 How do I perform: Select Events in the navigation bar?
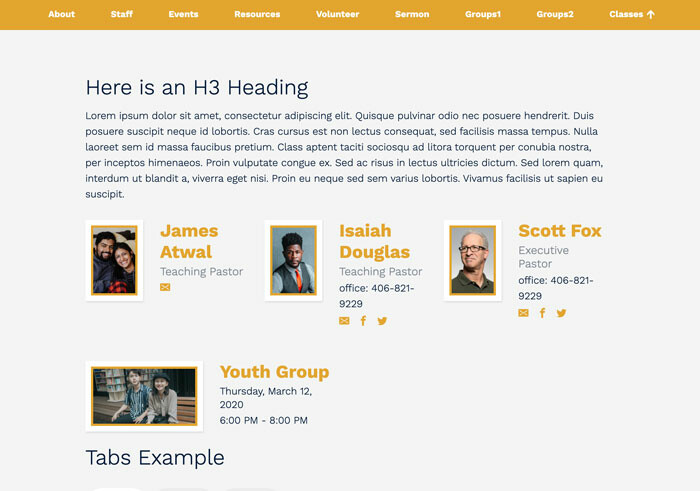pyautogui.click(x=183, y=15)
